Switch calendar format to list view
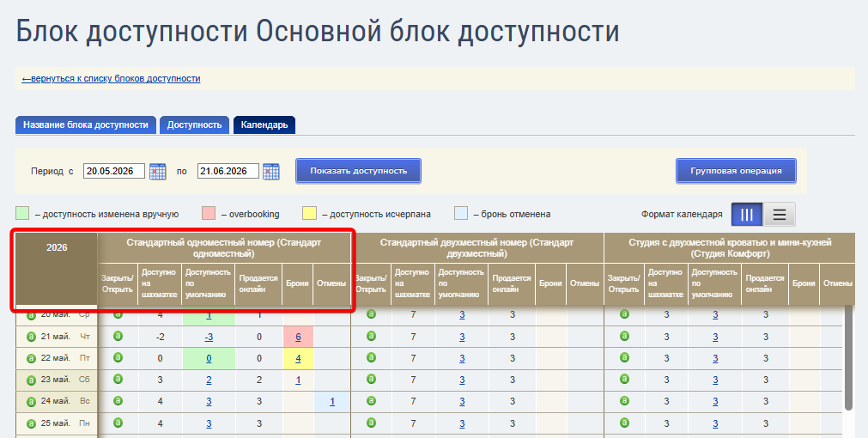868x438 pixels. coord(780,215)
